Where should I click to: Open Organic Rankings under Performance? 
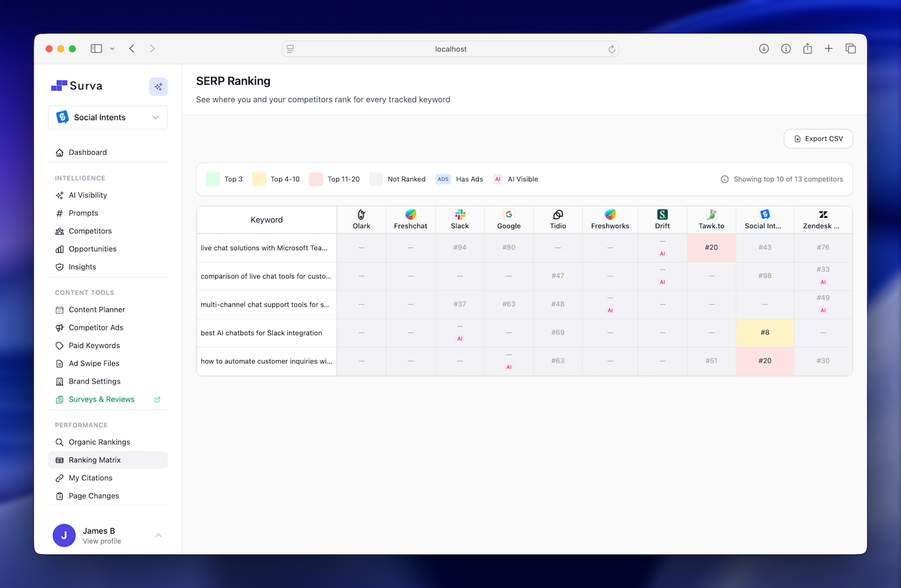point(99,442)
